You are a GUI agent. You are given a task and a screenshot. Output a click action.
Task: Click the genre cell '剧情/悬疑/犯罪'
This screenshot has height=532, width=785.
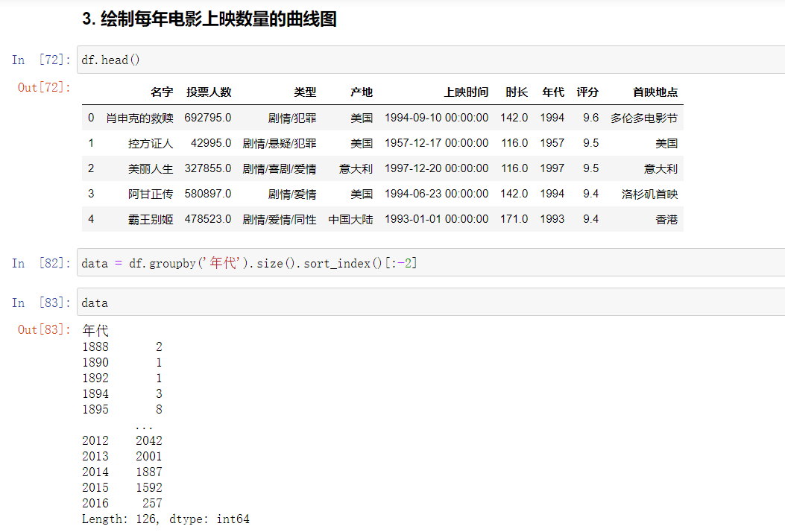tap(280, 144)
